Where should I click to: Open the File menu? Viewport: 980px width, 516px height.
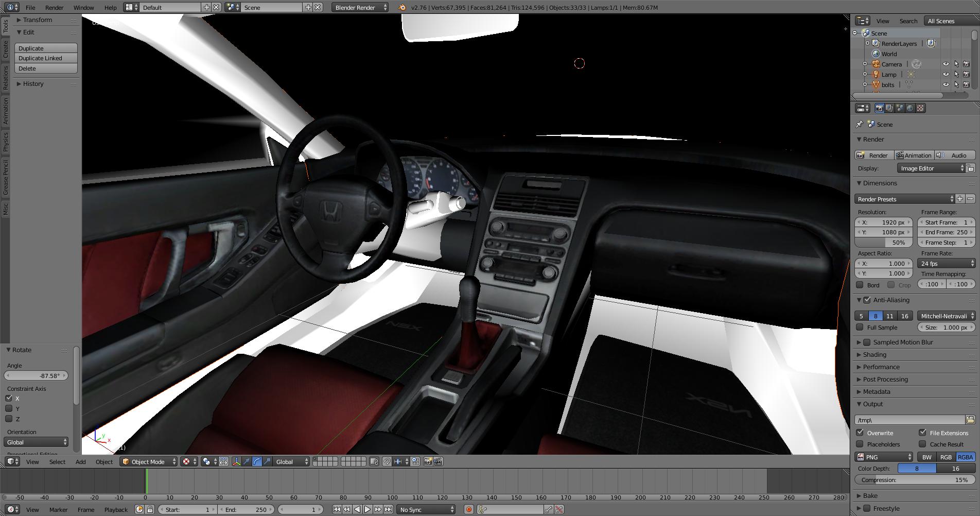click(30, 7)
